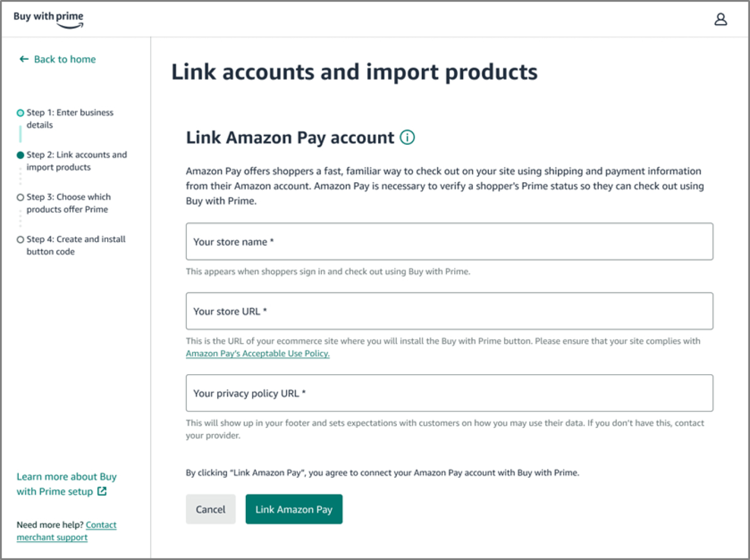
Task: Click the Cancel button
Action: tap(210, 509)
